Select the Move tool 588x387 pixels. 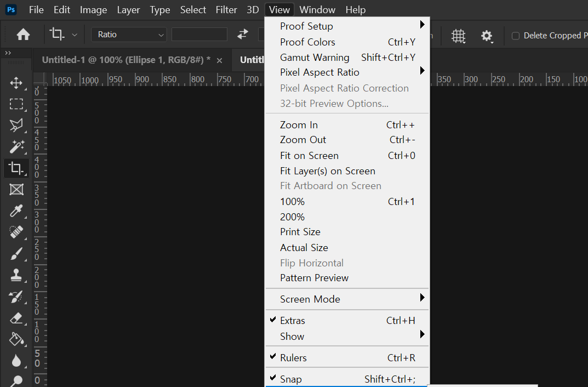[16, 83]
